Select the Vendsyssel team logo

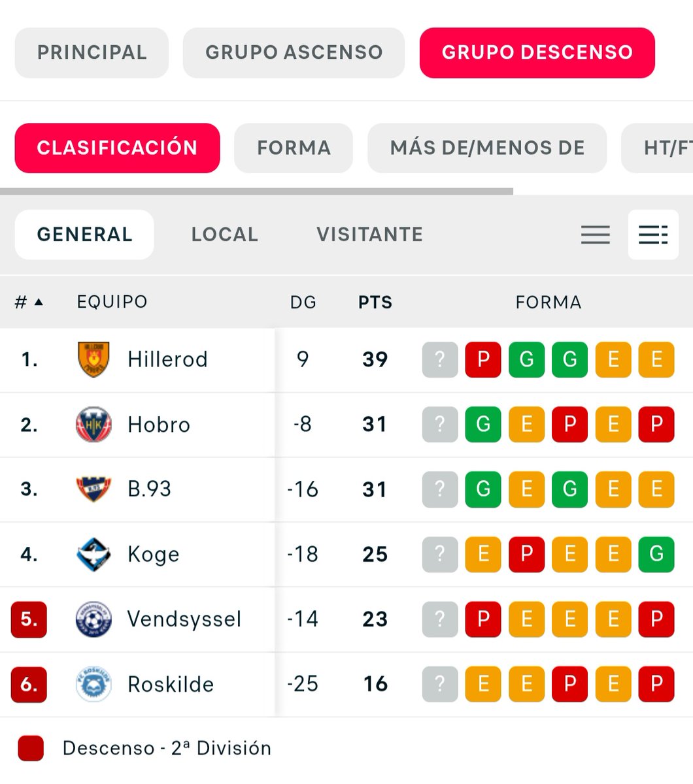point(93,619)
